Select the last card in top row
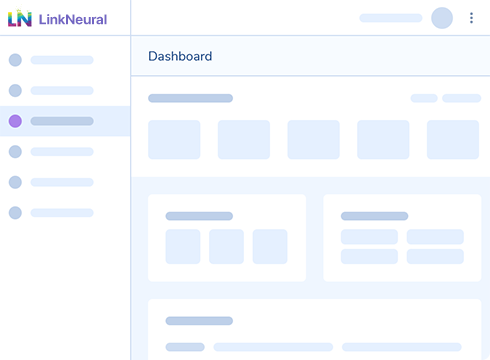The image size is (490, 360). [453, 140]
